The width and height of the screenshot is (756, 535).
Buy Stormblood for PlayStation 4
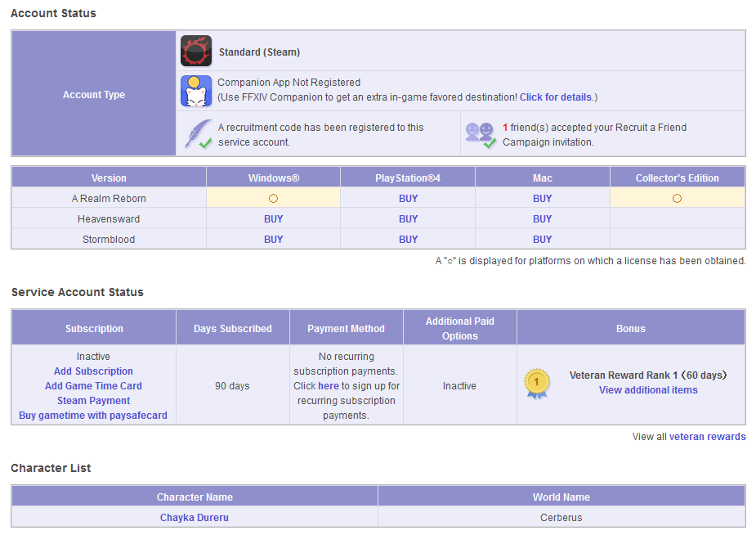(408, 240)
